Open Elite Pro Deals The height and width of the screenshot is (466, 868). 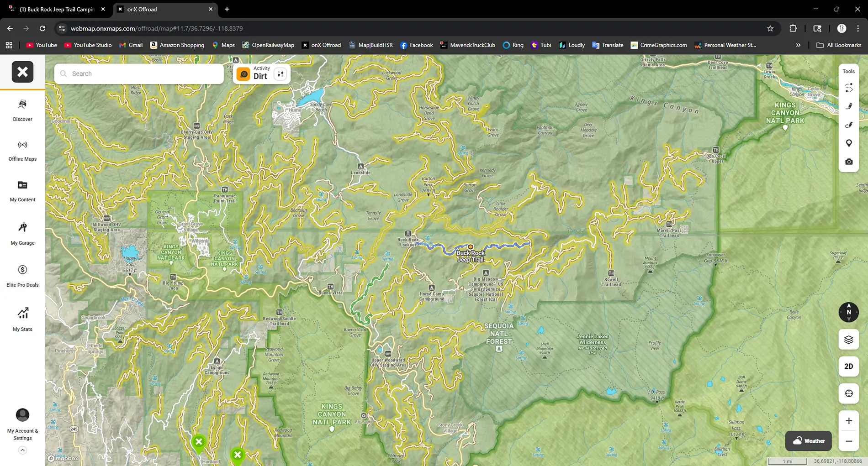pyautogui.click(x=22, y=276)
